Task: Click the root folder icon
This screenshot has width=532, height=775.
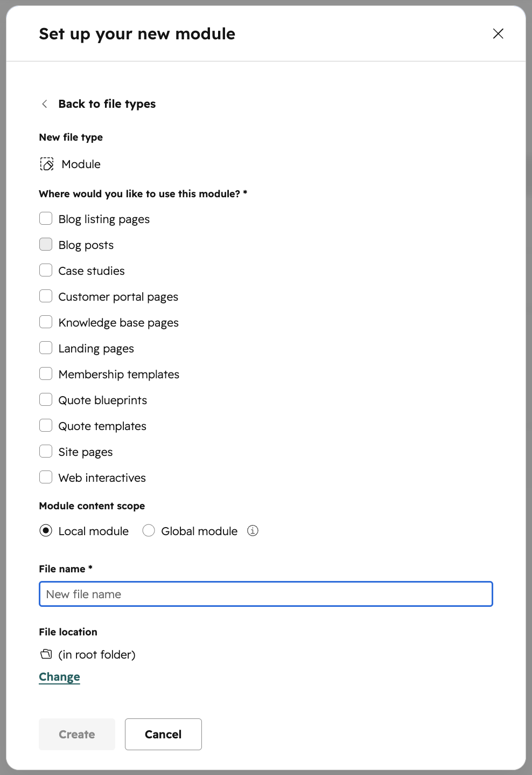Action: pos(46,654)
